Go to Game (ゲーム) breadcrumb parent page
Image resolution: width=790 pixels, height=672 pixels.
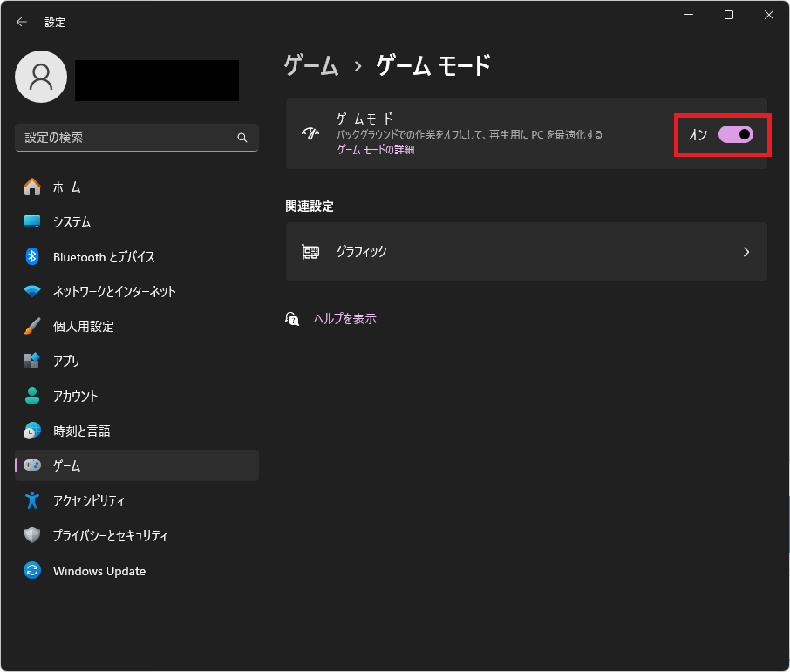[x=311, y=65]
